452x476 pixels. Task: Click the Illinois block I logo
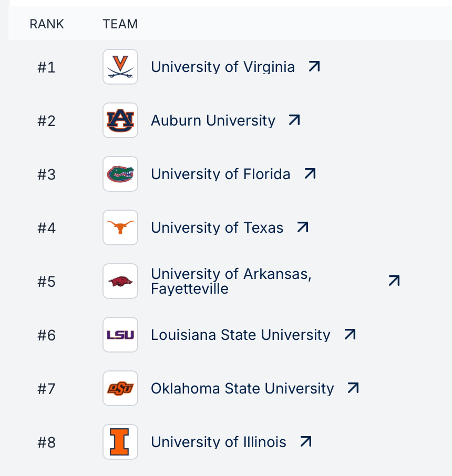[x=120, y=442]
